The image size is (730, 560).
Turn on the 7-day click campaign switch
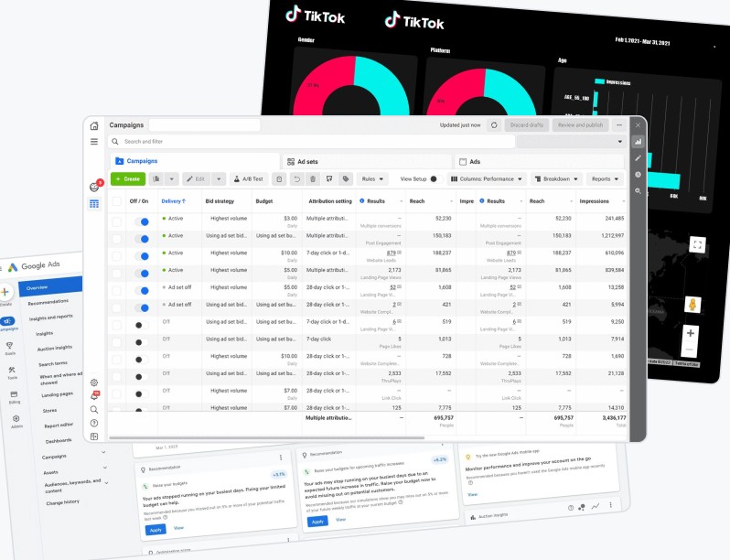(141, 342)
